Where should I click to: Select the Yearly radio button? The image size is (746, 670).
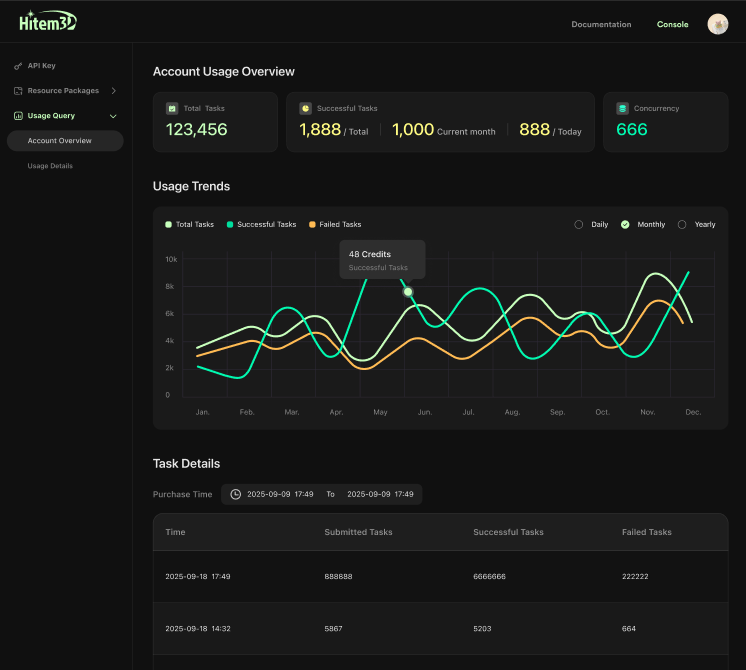coord(682,225)
